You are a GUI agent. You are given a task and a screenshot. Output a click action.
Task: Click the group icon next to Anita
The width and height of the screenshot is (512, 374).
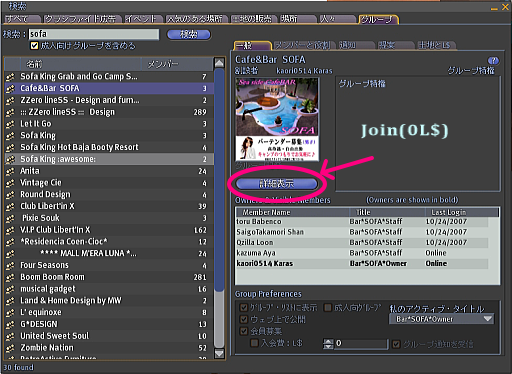pyautogui.click(x=10, y=171)
